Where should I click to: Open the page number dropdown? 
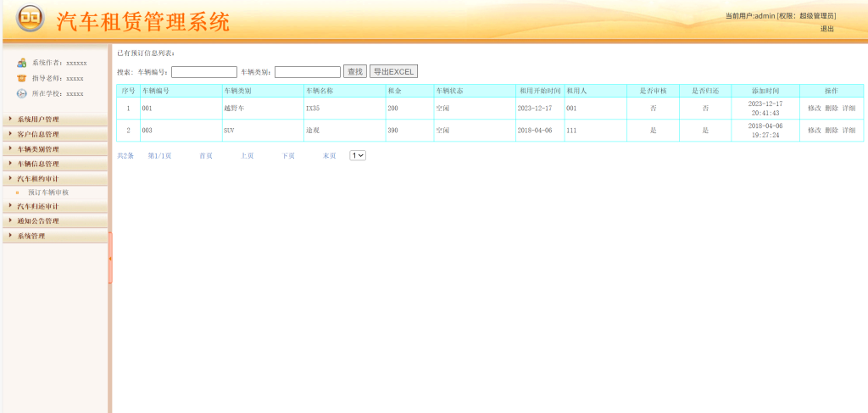tap(358, 155)
